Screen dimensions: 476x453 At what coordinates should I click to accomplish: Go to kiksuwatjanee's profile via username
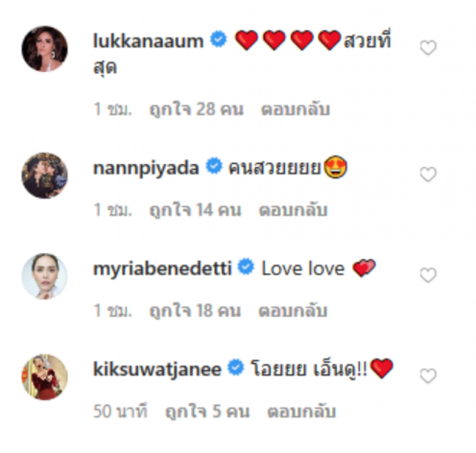click(157, 369)
